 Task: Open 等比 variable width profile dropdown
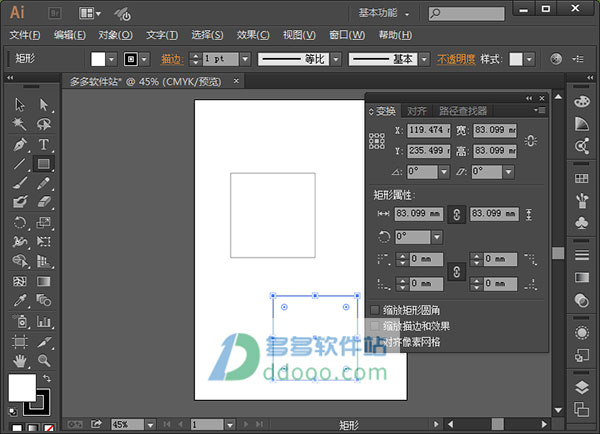tap(336, 59)
